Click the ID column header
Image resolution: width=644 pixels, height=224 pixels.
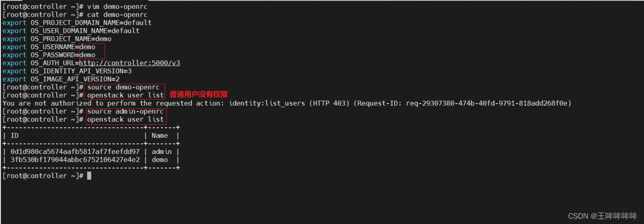(14, 135)
